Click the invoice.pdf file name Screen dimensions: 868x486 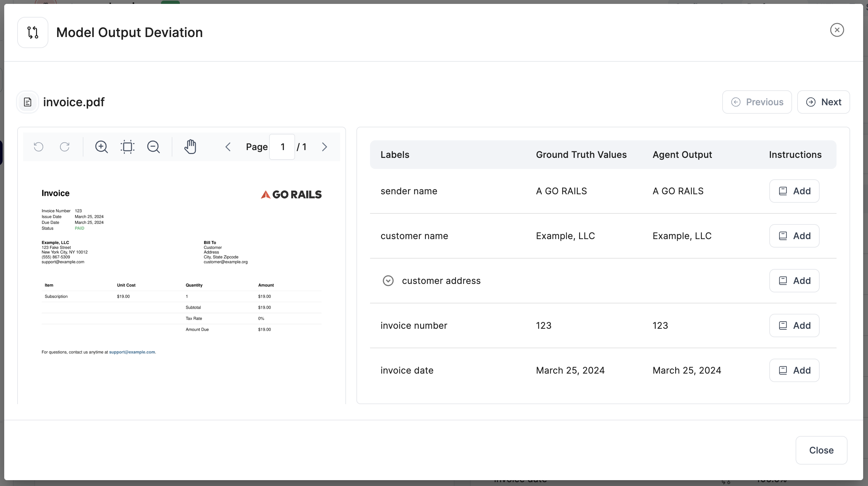(x=74, y=102)
